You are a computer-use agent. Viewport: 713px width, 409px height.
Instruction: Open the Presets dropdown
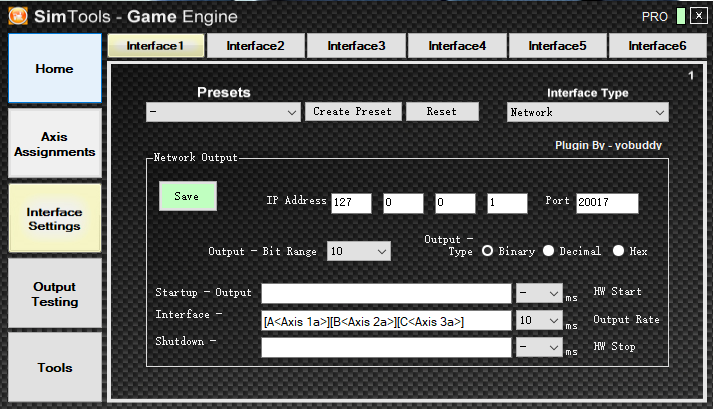(223, 112)
